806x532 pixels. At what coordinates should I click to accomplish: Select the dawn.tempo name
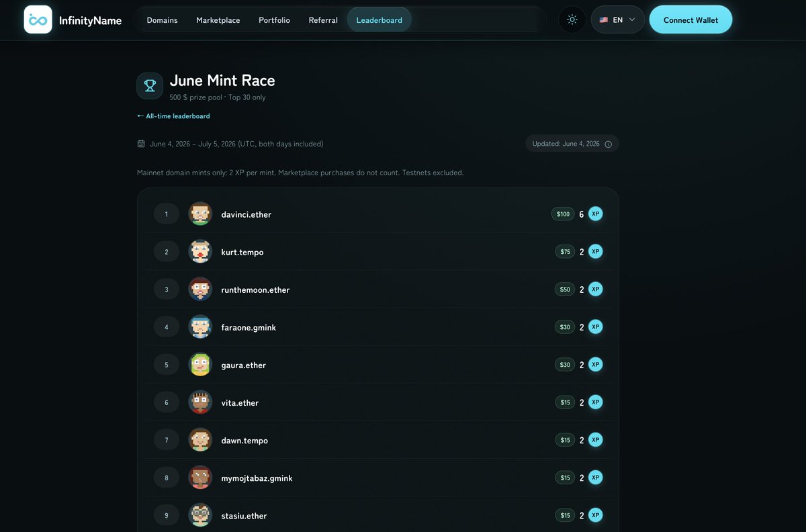pyautogui.click(x=244, y=440)
